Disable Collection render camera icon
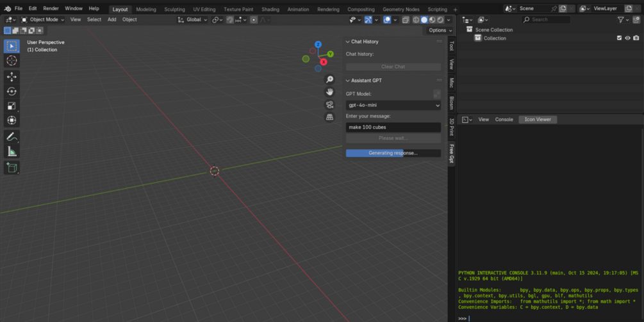 636,38
